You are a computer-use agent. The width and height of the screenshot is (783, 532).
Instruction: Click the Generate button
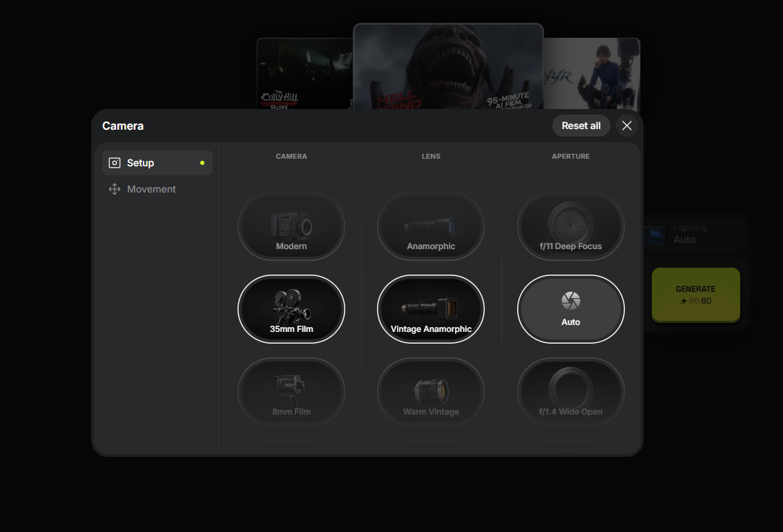(695, 295)
